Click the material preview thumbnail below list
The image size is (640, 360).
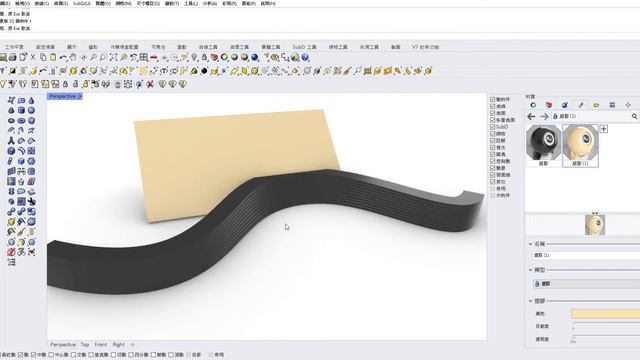(595, 225)
